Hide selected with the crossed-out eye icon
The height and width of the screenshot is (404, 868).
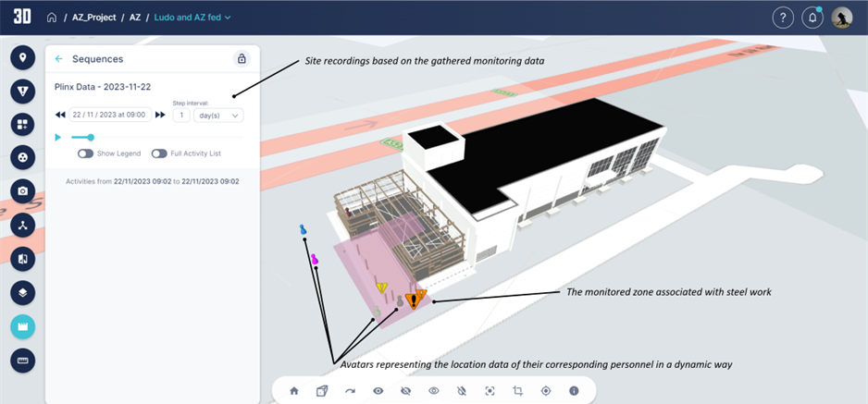tap(405, 391)
